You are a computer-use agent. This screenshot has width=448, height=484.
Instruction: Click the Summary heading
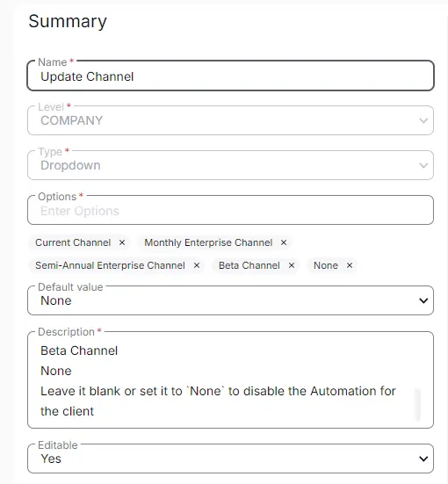68,21
